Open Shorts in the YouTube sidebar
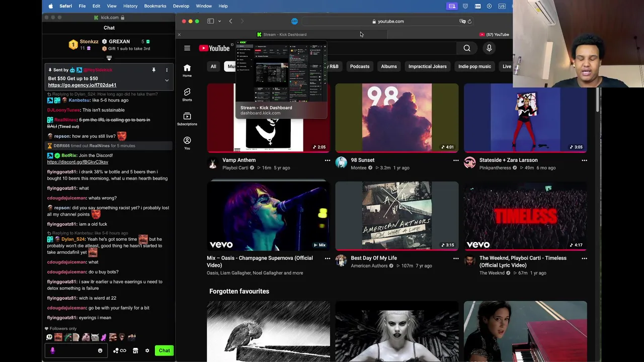This screenshot has height=362, width=644. (187, 95)
